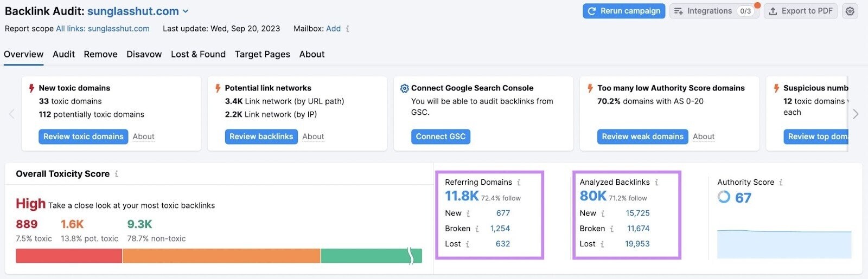Viewport: 868px width, 279px height.
Task: Click the 9.3K non-toxic count
Action: [139, 224]
